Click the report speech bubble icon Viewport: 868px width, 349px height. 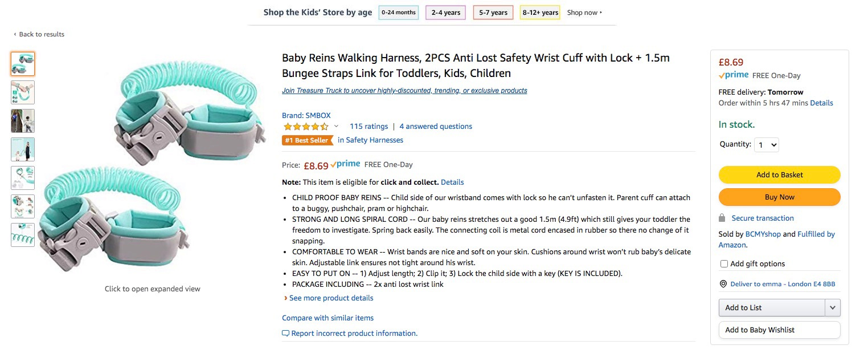pos(285,333)
